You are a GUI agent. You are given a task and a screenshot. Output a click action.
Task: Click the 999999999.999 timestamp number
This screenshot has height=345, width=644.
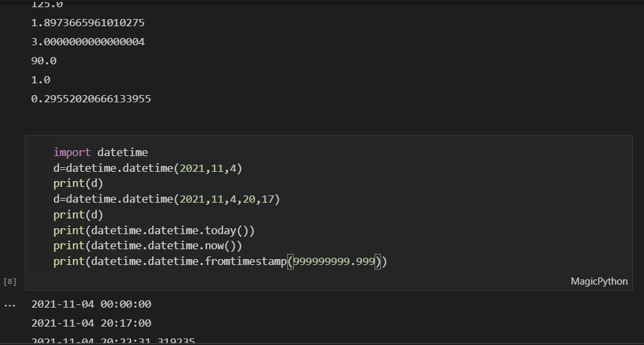click(334, 262)
